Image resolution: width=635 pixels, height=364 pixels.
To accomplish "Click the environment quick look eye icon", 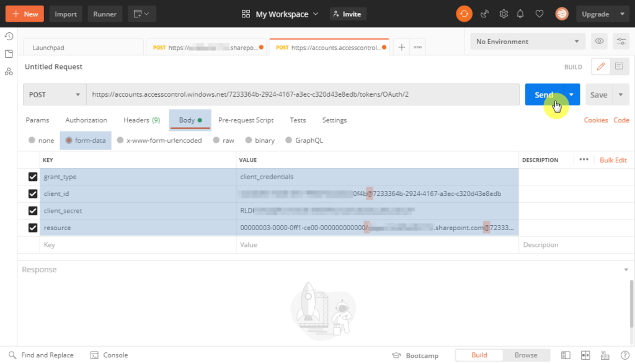I will click(600, 42).
